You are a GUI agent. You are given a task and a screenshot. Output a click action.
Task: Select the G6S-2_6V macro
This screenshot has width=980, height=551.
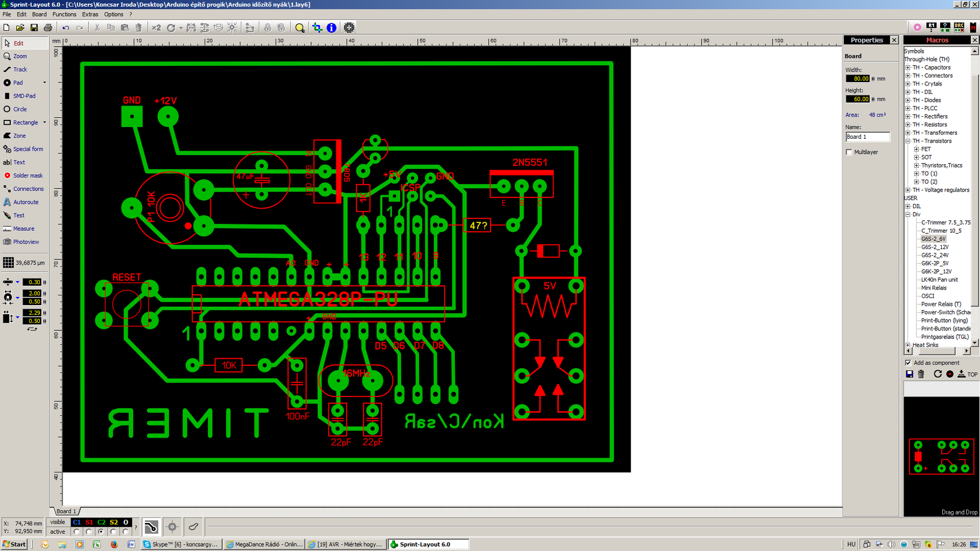(x=933, y=239)
